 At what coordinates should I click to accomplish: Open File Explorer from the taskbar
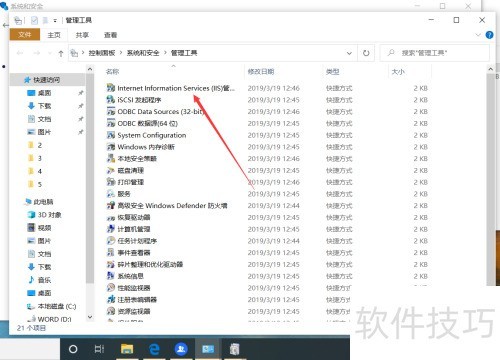pyautogui.click(x=127, y=349)
